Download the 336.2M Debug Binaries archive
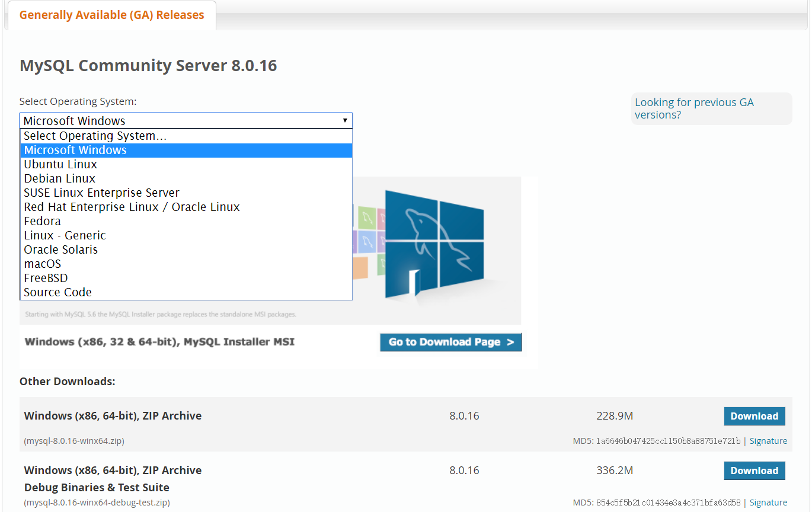 pos(755,471)
